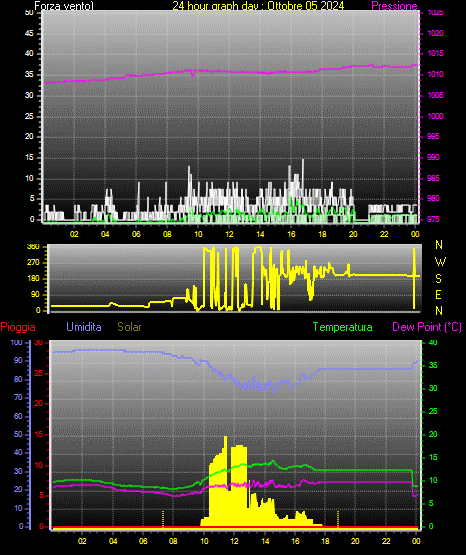
Task: Click the W compass direction label
Action: point(440,262)
